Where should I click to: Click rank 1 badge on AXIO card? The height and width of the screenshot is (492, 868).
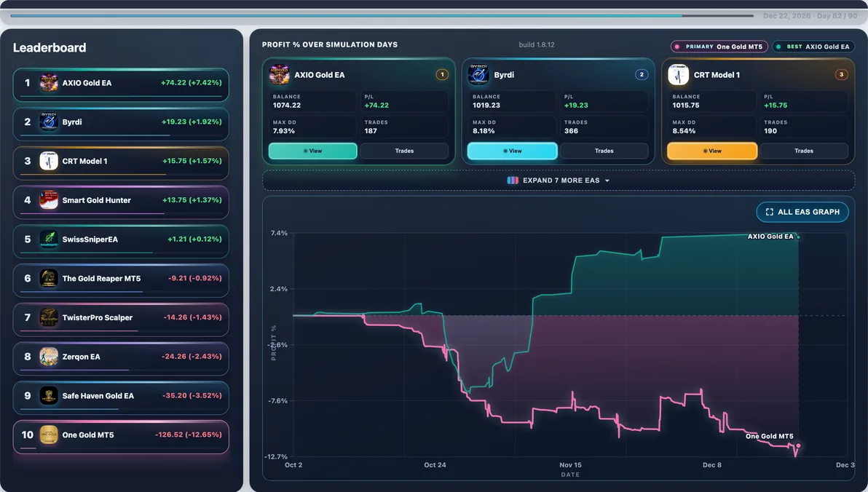point(442,75)
